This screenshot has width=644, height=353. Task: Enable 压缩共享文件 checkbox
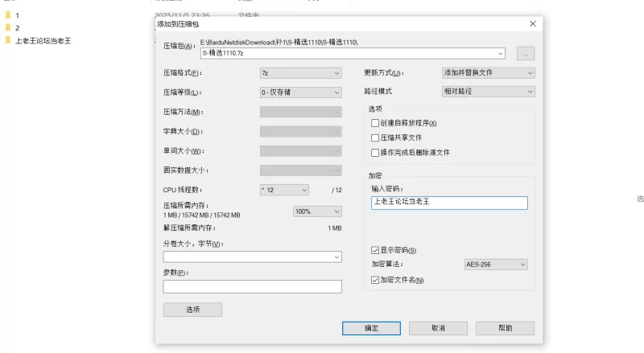point(375,138)
